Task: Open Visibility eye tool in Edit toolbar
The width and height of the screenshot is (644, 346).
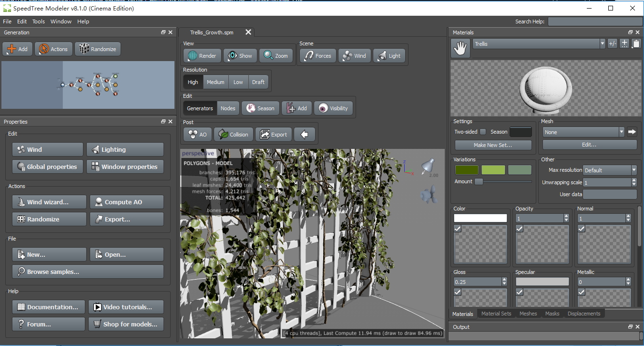Action: coord(334,108)
